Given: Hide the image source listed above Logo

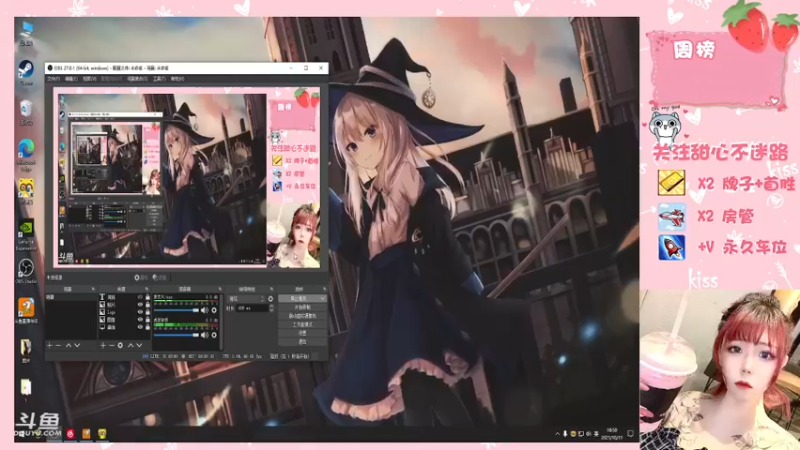Looking at the screenshot, I should [140, 305].
